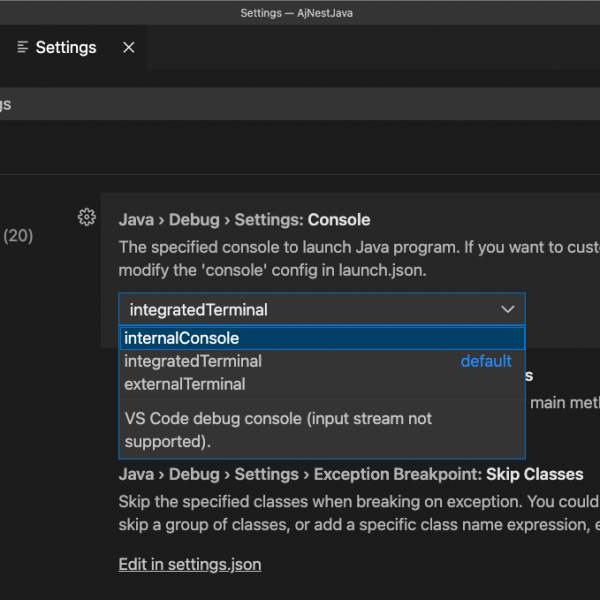Click the VS Code debug console description
This screenshot has width=600, height=600.
(x=278, y=429)
